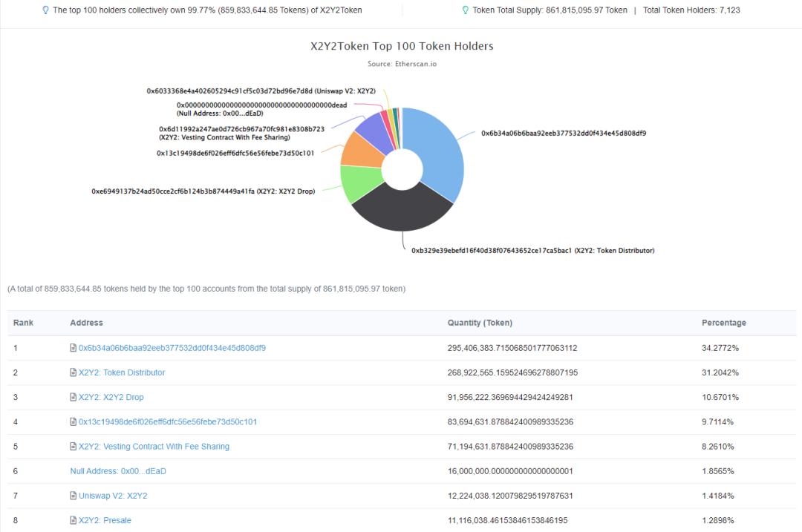Image resolution: width=802 pixels, height=532 pixels.
Task: Click the Quantity (Token) column header
Action: click(480, 323)
